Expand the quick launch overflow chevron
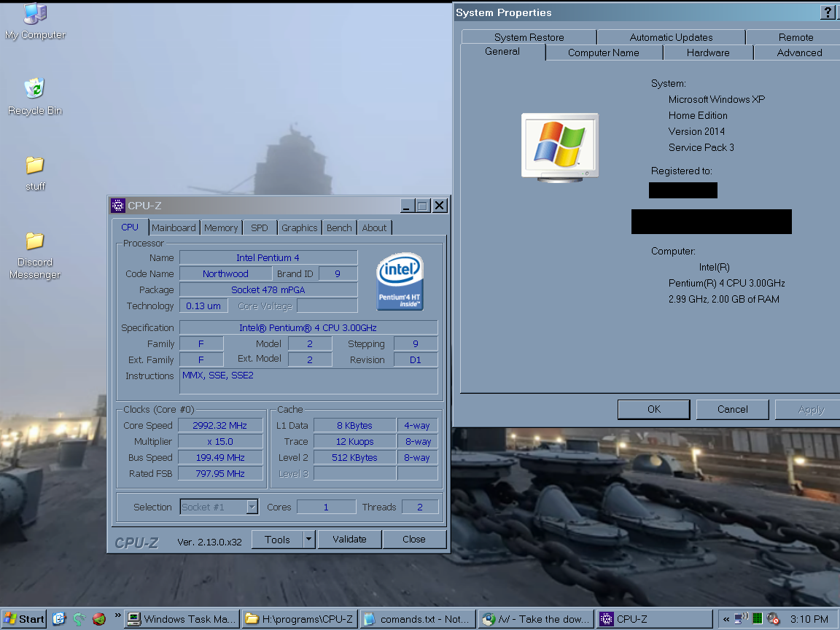Viewport: 840px width, 630px height. 117,615
